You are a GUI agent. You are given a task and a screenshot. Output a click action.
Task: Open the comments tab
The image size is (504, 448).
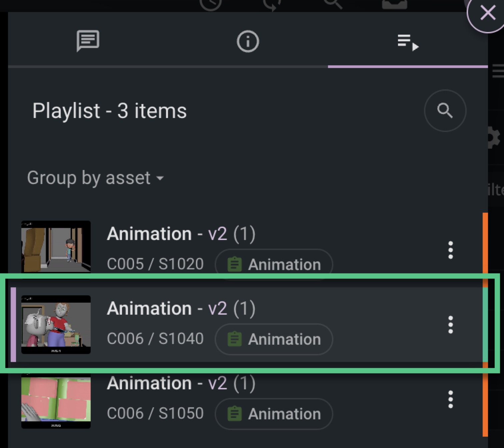pos(88,41)
